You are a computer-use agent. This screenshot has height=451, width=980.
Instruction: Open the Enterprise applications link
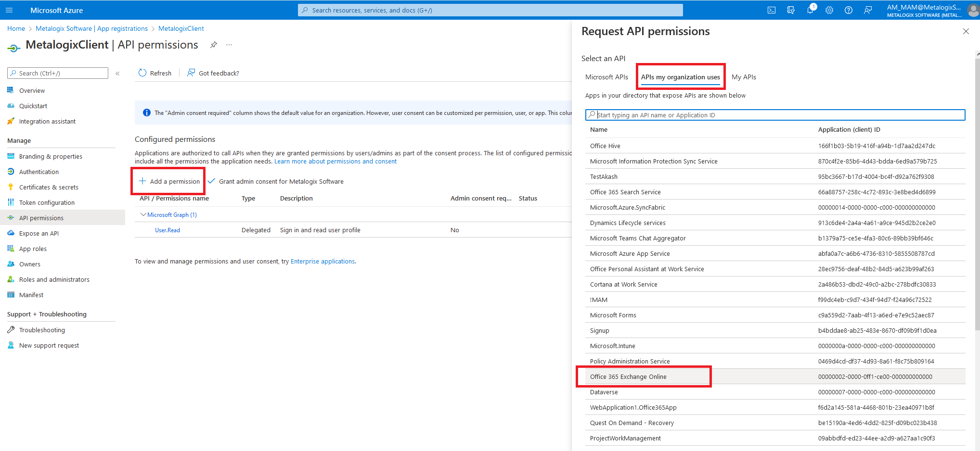click(322, 262)
